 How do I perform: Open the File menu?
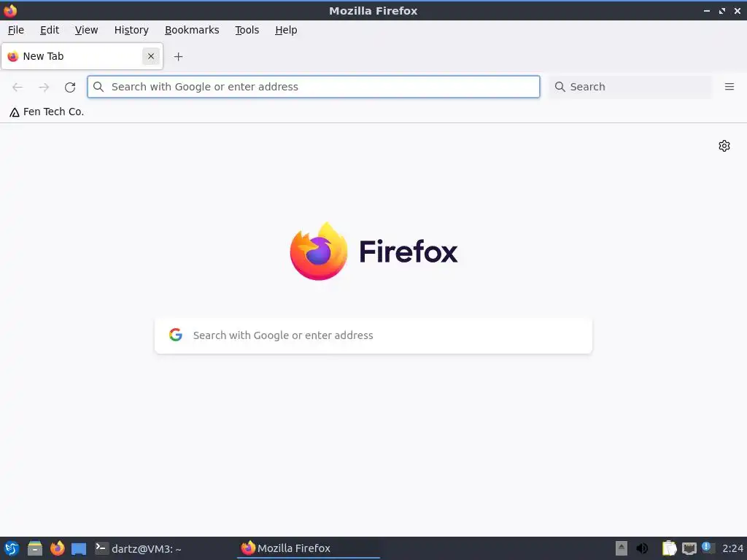point(16,30)
